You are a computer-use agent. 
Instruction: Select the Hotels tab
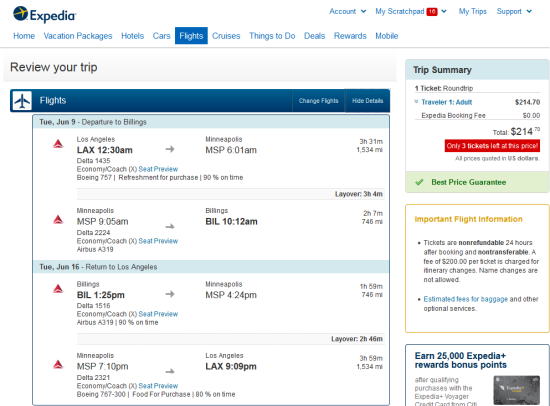[133, 36]
